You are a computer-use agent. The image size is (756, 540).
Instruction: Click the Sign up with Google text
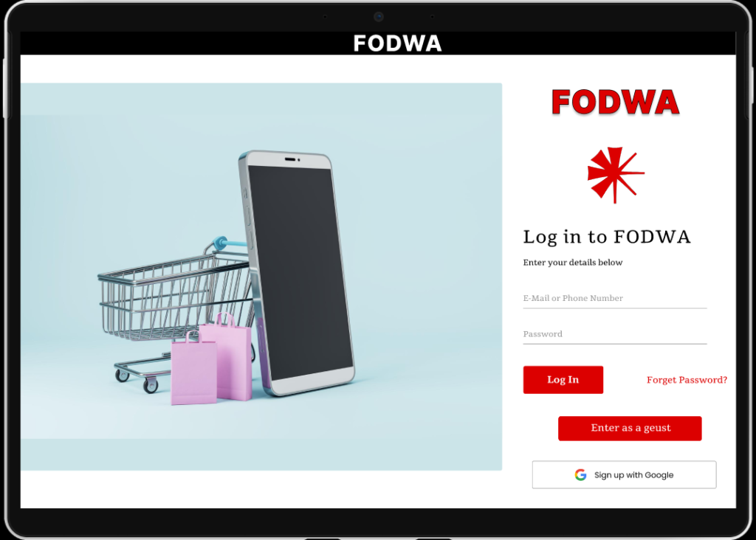(633, 475)
